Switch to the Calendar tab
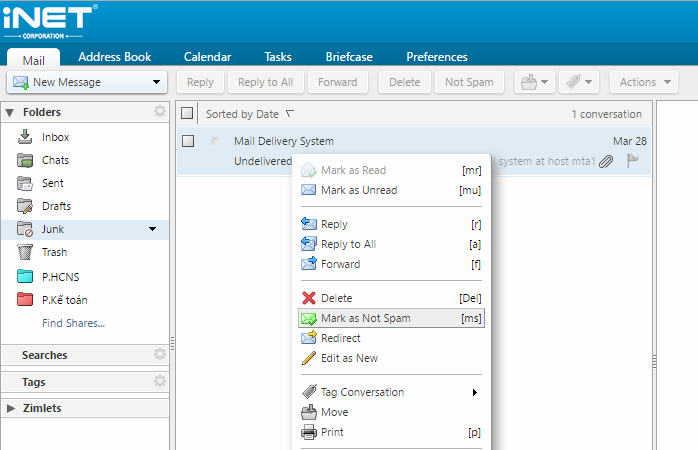 207,57
